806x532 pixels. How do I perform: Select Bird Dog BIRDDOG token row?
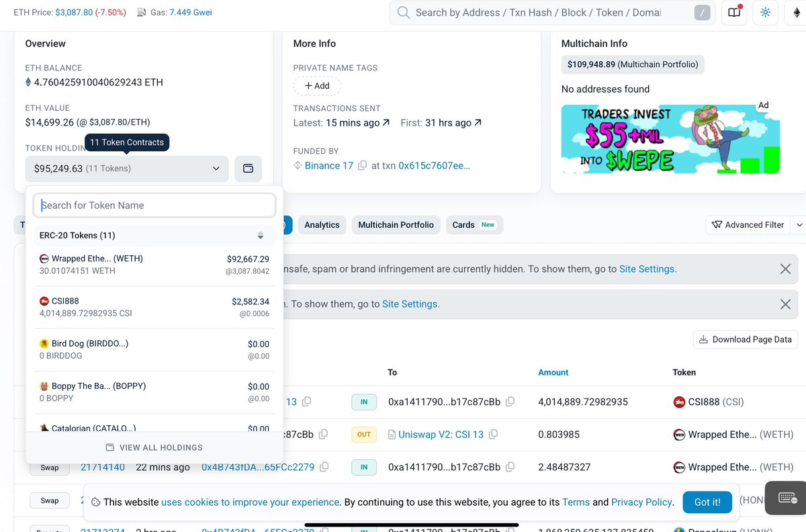(x=154, y=349)
